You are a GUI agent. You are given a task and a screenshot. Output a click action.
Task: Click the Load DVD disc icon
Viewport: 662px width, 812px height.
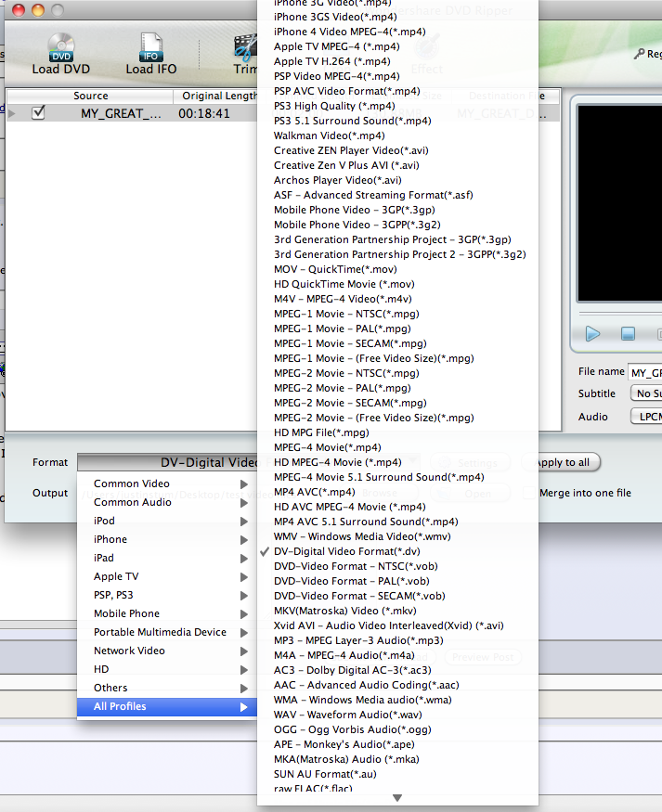(61, 47)
